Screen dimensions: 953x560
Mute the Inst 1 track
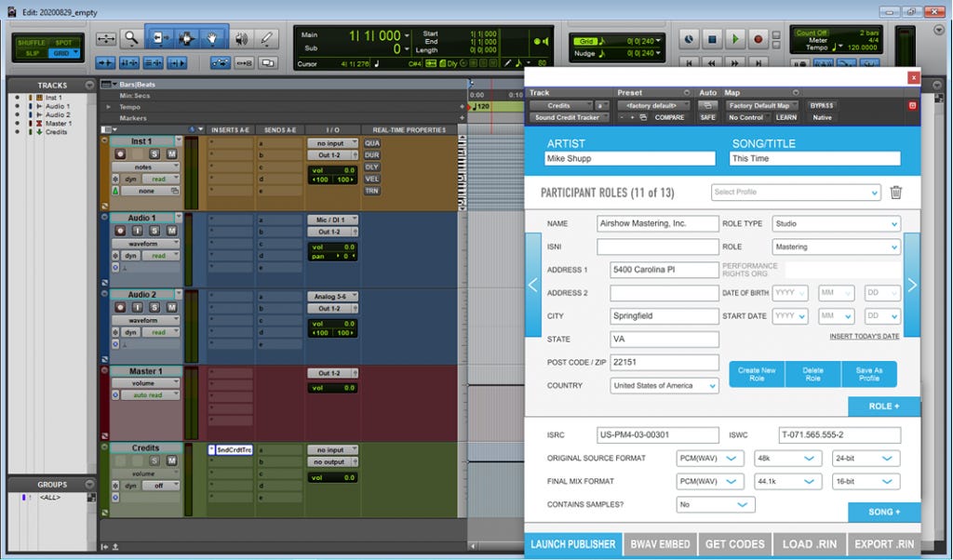tap(172, 154)
